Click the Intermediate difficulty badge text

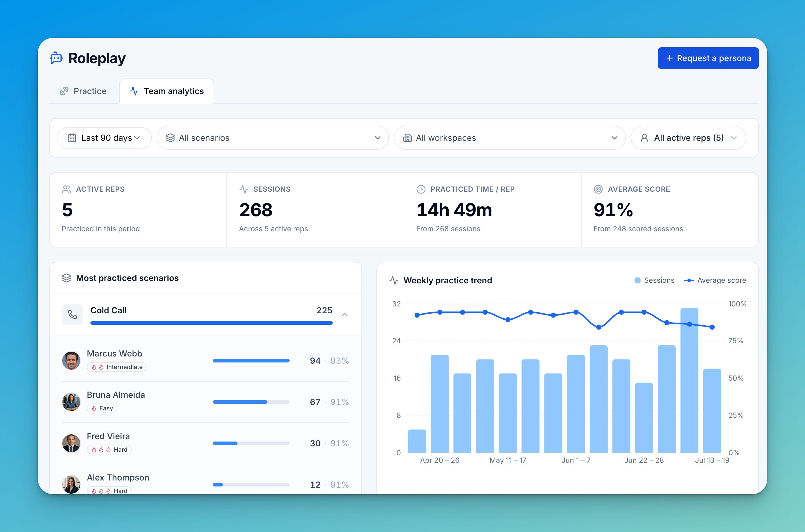point(125,367)
